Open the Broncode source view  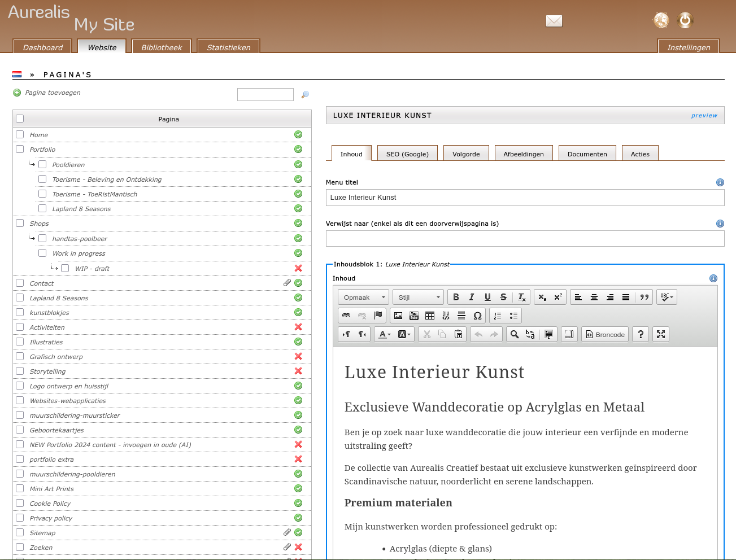pos(604,334)
